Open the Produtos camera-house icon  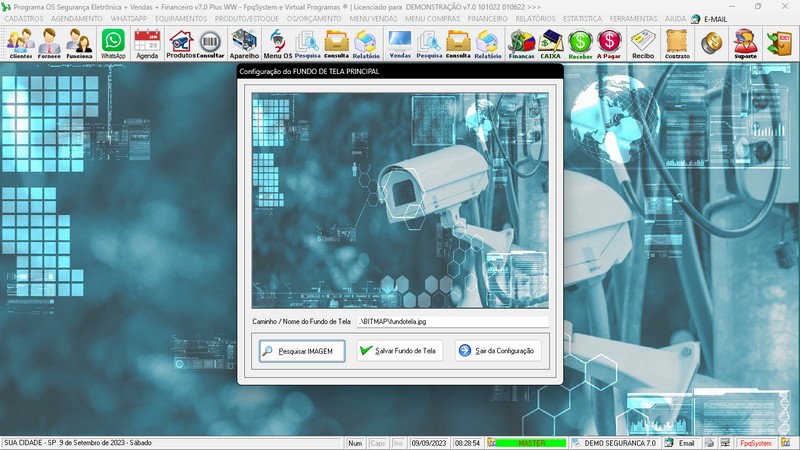point(181,43)
